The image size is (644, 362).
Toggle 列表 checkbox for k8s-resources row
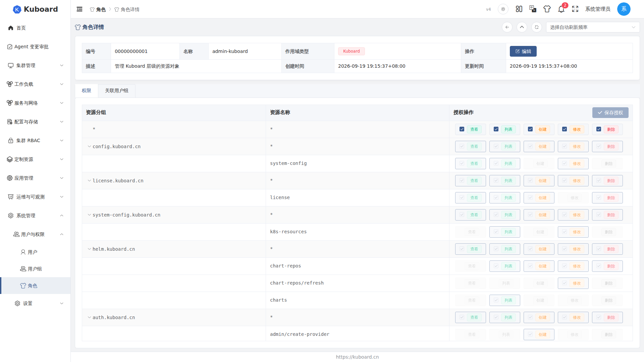[496, 232]
